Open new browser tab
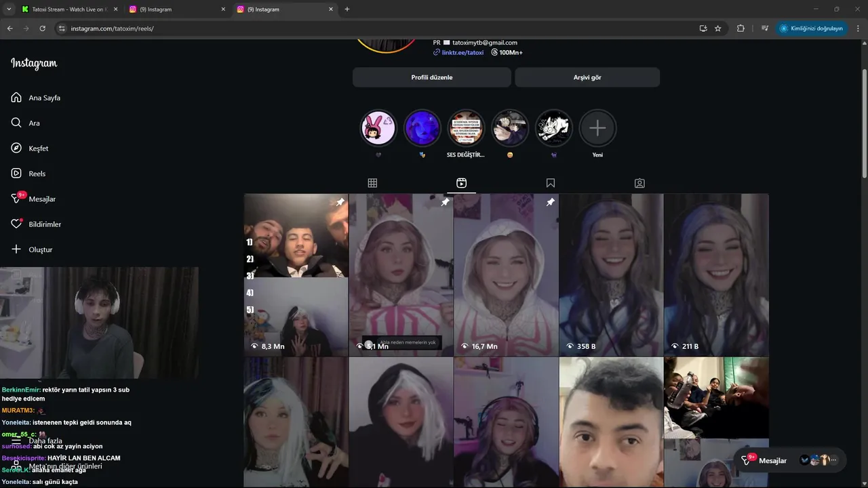This screenshot has height=488, width=868. [347, 9]
